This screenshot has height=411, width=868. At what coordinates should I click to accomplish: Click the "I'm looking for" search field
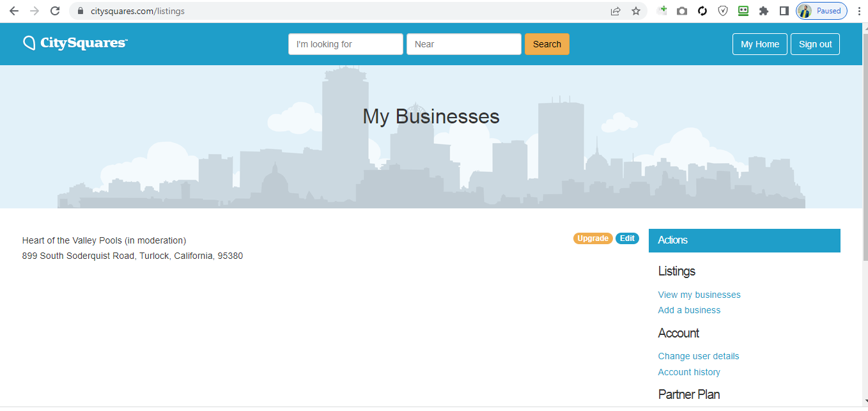pyautogui.click(x=346, y=44)
